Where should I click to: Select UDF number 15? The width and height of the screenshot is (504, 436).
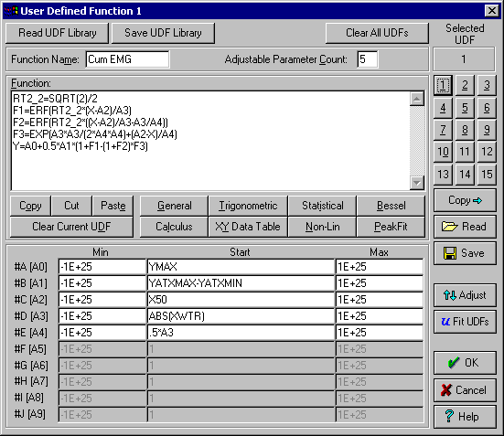point(487,175)
